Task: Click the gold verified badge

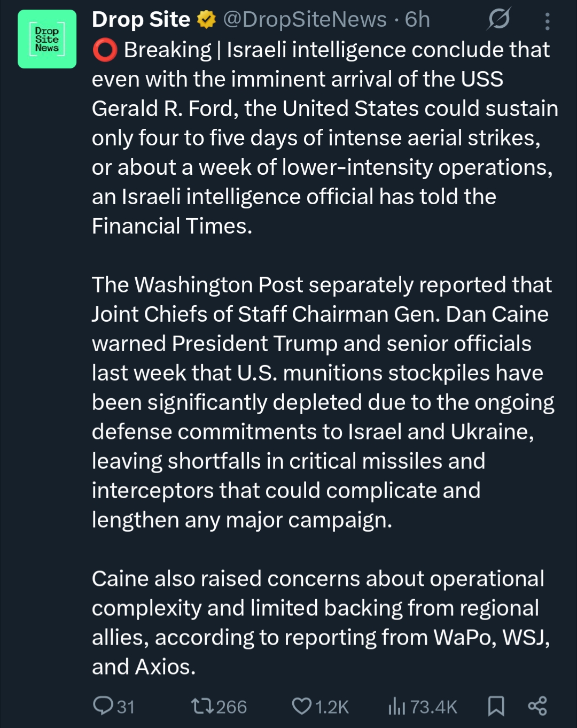Action: coord(206,20)
